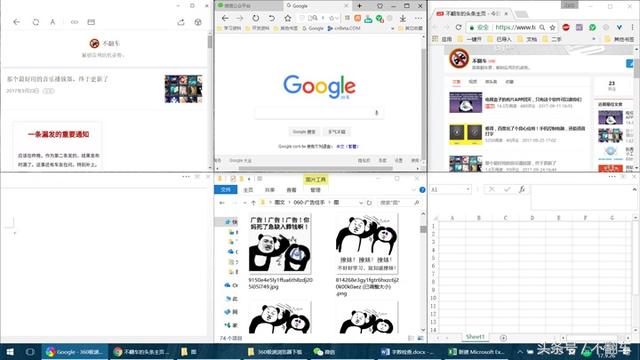Select the first red tab on the Toutiao profile page
The height and width of the screenshot is (360, 640).
[x=456, y=82]
